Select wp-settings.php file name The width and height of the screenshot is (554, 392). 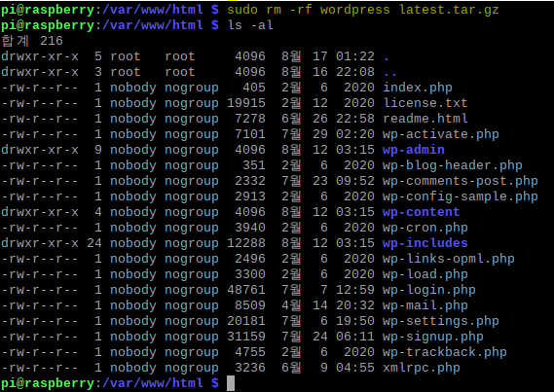(441, 321)
